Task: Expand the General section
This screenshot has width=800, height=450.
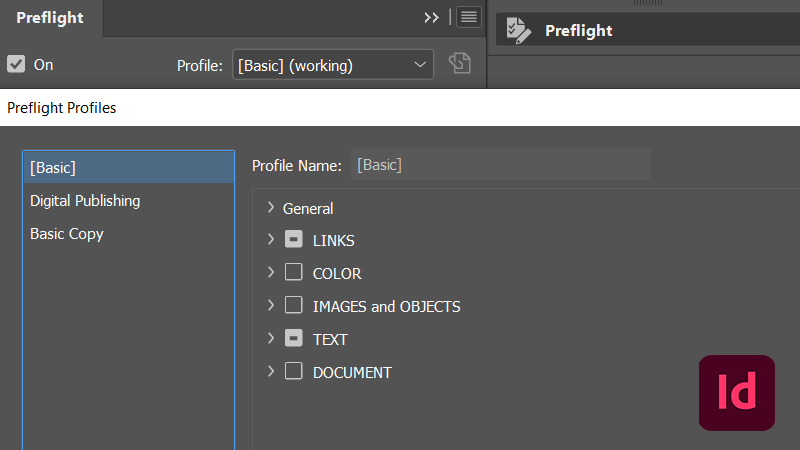Action: pyautogui.click(x=270, y=208)
